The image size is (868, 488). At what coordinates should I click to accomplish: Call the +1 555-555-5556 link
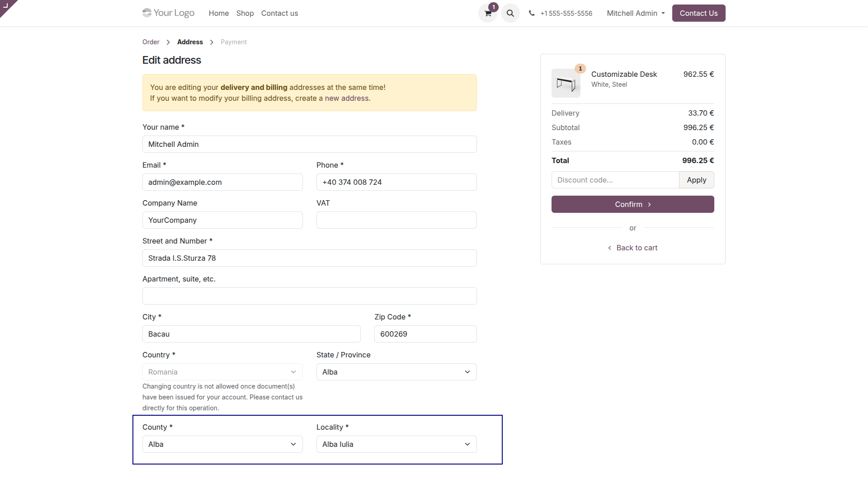566,13
